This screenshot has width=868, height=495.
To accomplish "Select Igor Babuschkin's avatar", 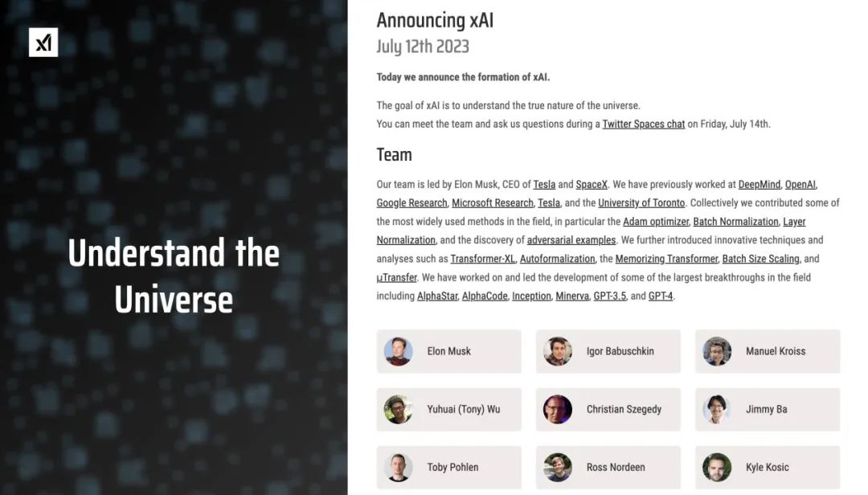I will point(558,351).
